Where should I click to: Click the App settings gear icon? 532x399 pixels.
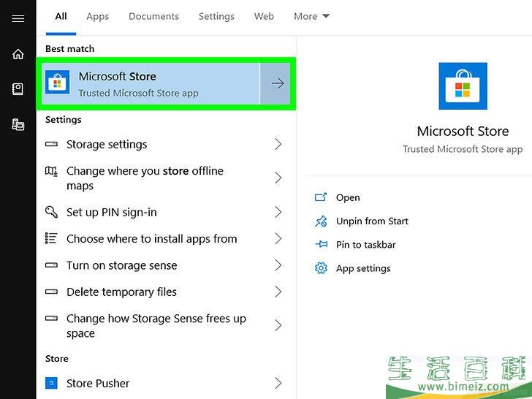pos(321,268)
